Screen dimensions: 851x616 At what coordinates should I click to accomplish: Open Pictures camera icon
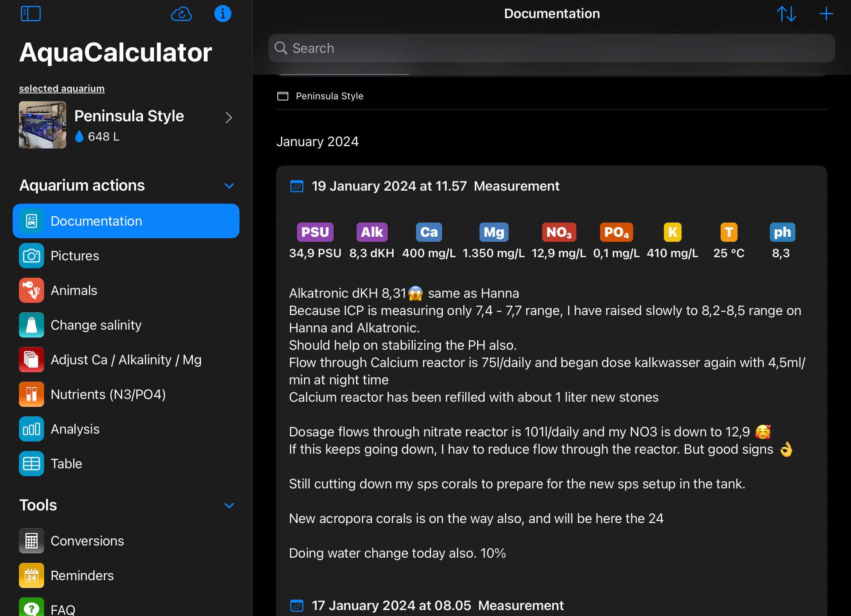[32, 256]
